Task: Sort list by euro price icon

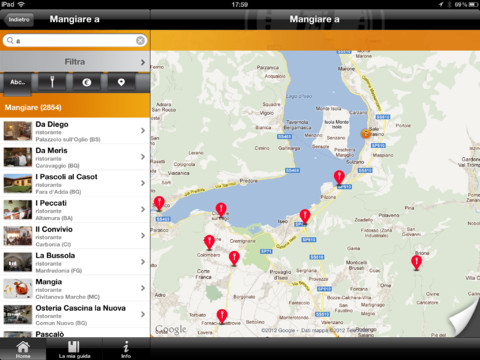Action: click(87, 82)
